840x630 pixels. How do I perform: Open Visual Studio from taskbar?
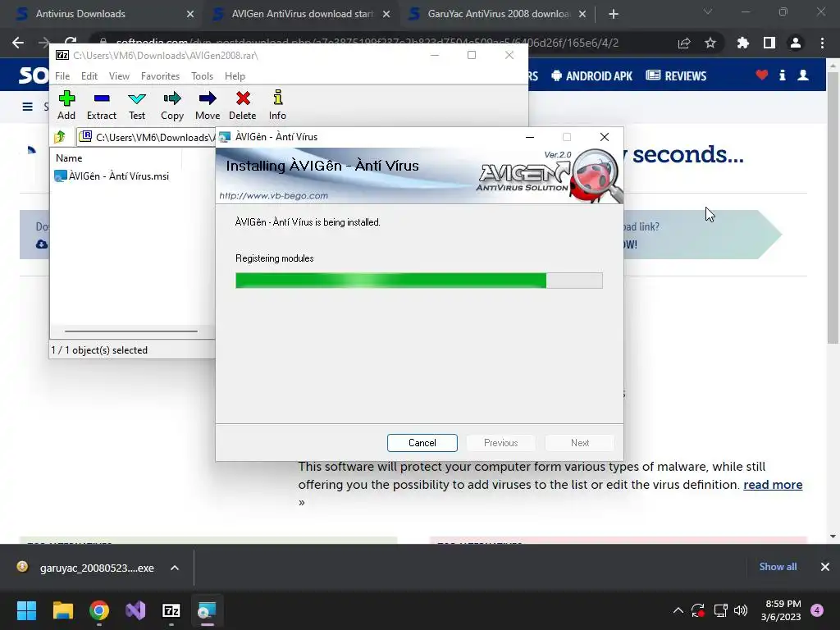[135, 610]
